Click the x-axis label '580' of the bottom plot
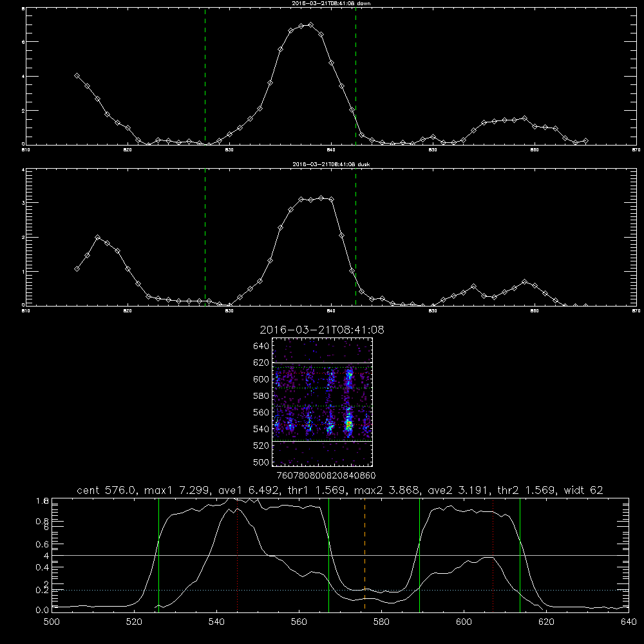The height and width of the screenshot is (644, 644). pos(381,622)
